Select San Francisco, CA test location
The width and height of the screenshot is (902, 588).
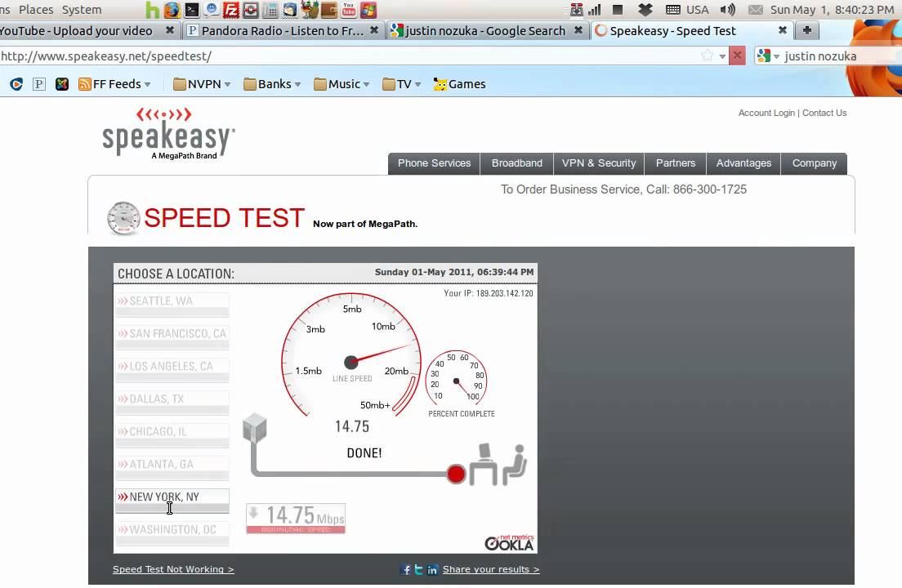pos(172,337)
